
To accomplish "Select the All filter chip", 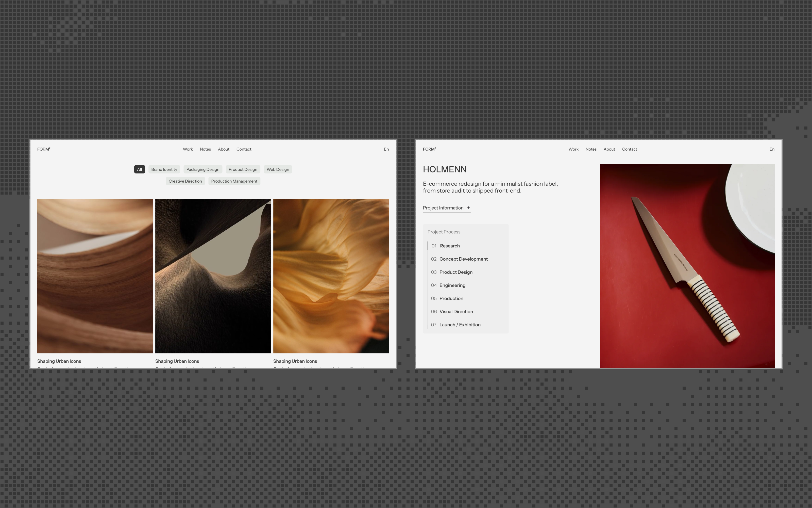I will pos(139,169).
